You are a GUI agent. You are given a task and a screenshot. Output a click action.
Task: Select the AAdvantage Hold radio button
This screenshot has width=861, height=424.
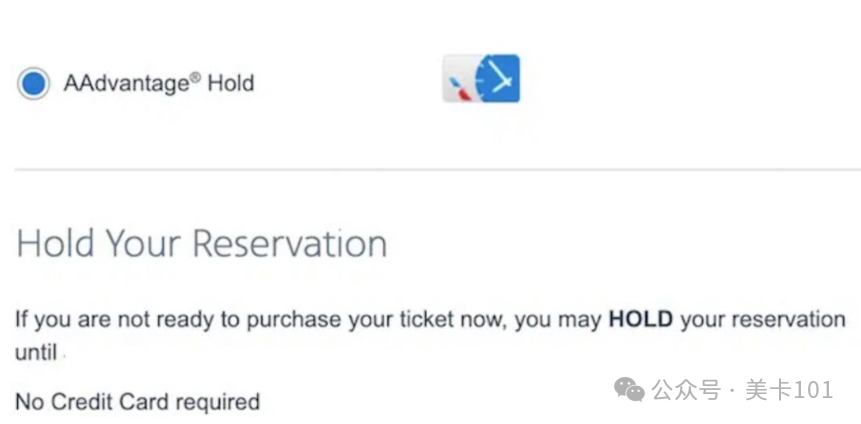[33, 83]
